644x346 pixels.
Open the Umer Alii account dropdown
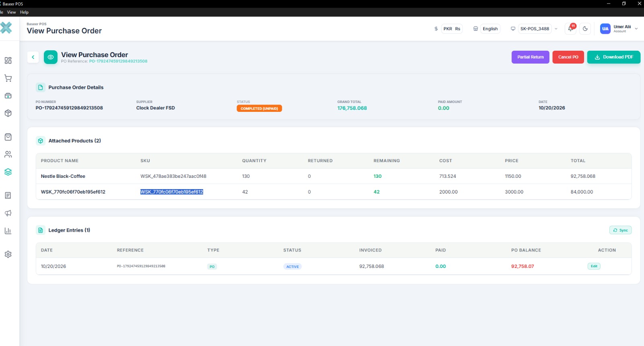(619, 29)
